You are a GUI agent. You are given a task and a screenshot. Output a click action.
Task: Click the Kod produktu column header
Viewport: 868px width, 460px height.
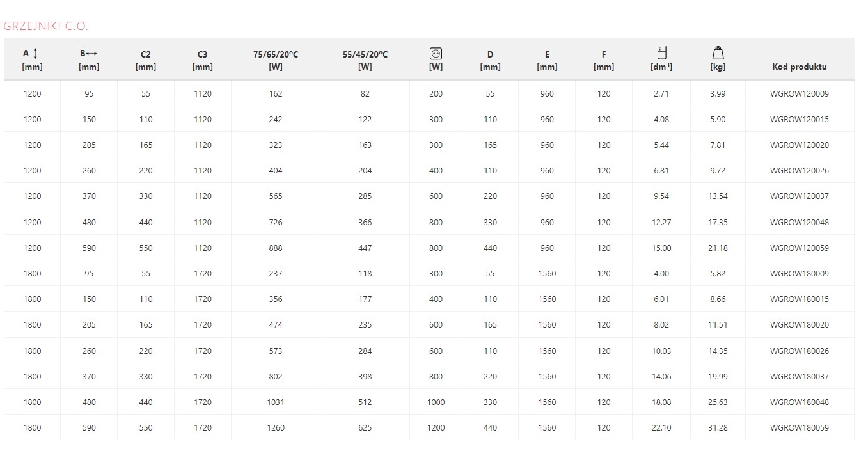[x=799, y=67]
